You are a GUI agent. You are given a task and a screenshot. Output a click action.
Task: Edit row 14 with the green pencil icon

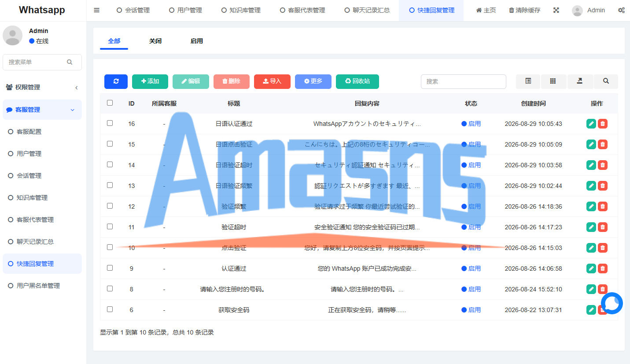coord(591,165)
